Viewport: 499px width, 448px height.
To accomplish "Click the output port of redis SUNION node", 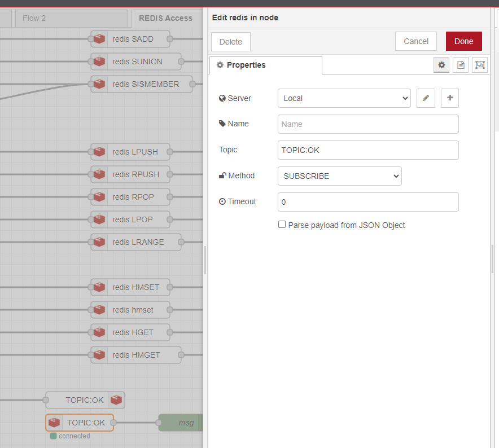I will click(x=181, y=62).
